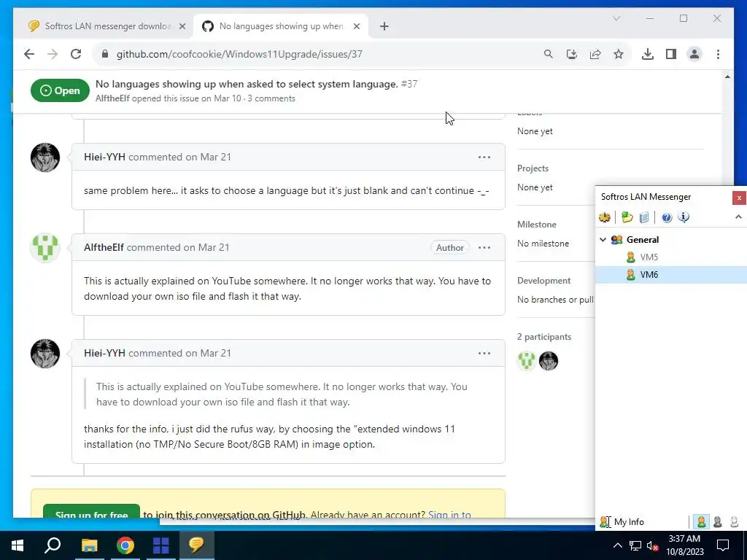Reload the GitHub issue page

tap(76, 54)
